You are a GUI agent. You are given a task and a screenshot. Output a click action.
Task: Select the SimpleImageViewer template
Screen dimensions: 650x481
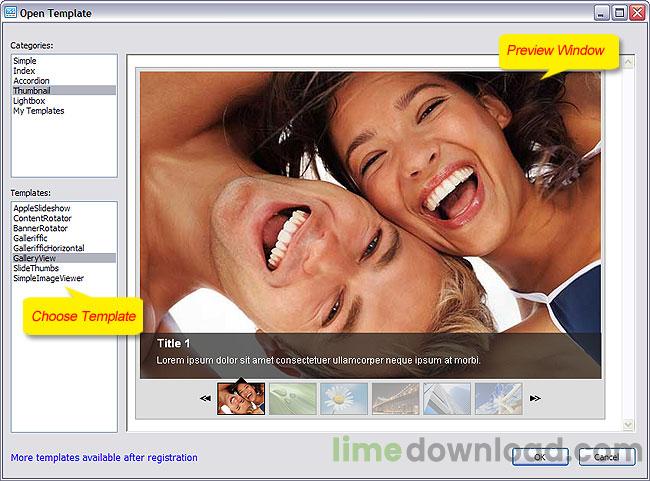[x=48, y=279]
